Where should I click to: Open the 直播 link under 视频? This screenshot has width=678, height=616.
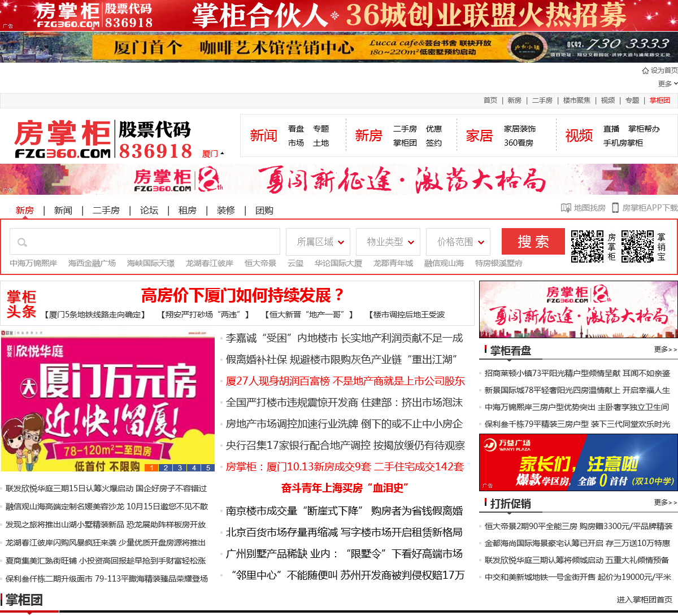(x=611, y=129)
